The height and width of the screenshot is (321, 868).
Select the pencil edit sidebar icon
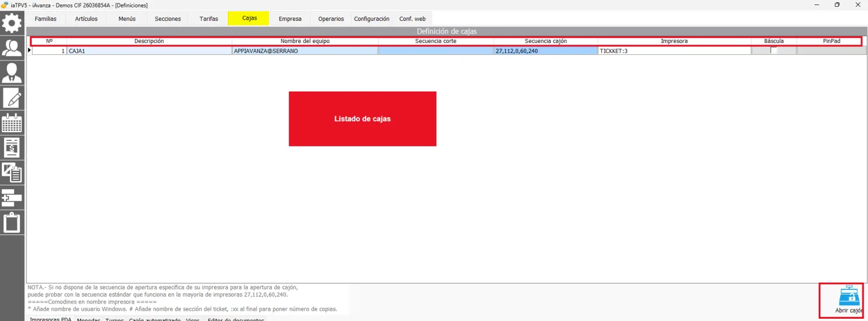(x=12, y=98)
